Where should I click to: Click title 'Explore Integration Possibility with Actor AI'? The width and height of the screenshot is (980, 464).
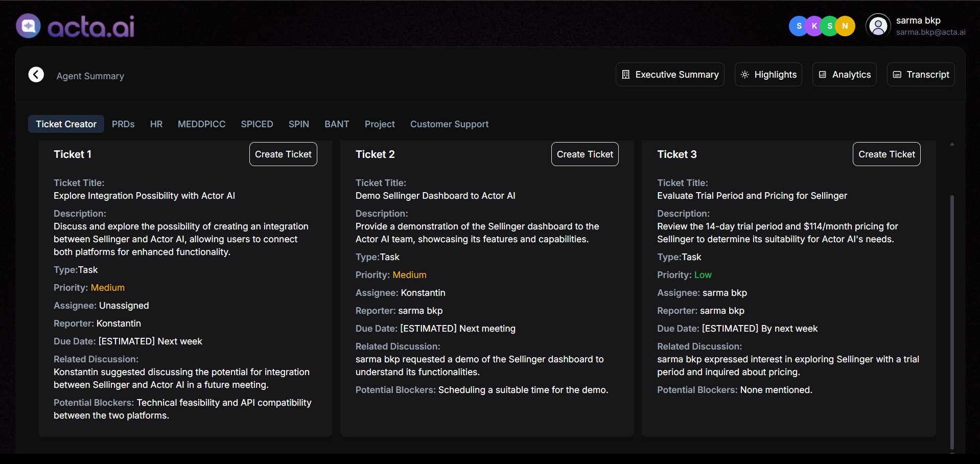tap(144, 196)
